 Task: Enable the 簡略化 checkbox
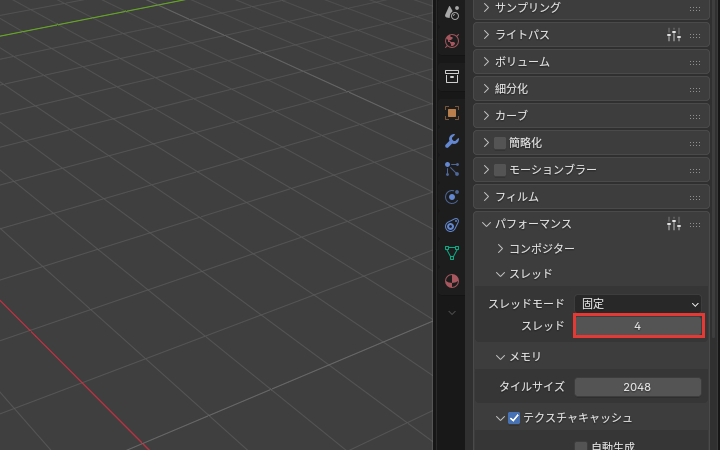(x=500, y=143)
